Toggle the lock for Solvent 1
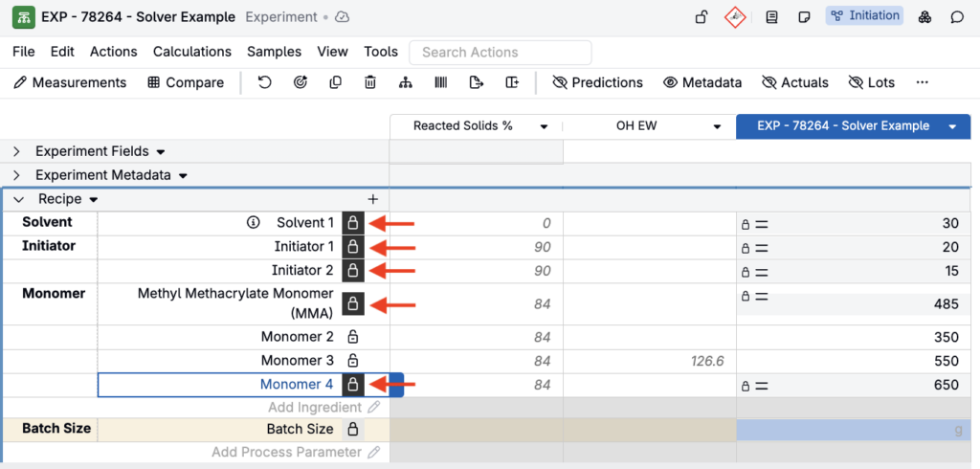The height and width of the screenshot is (469, 980). coord(353,223)
